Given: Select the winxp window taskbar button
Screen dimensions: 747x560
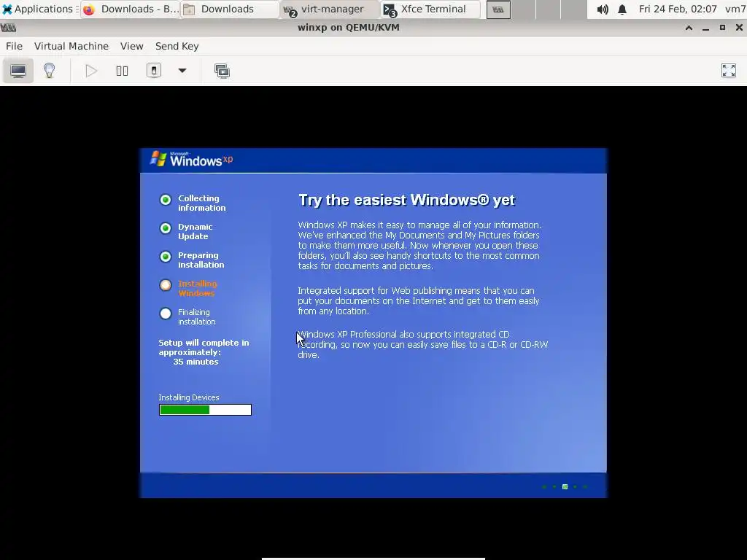Looking at the screenshot, I should tap(498, 9).
